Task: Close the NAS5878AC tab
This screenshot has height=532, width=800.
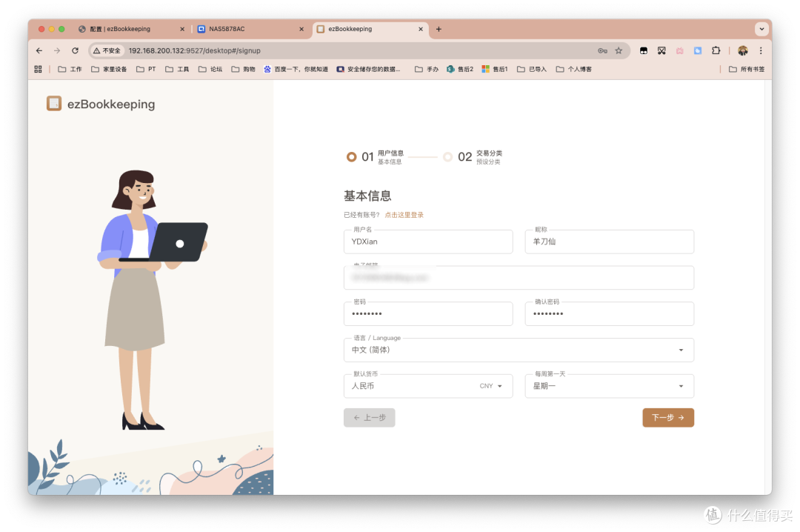Action: pyautogui.click(x=301, y=29)
